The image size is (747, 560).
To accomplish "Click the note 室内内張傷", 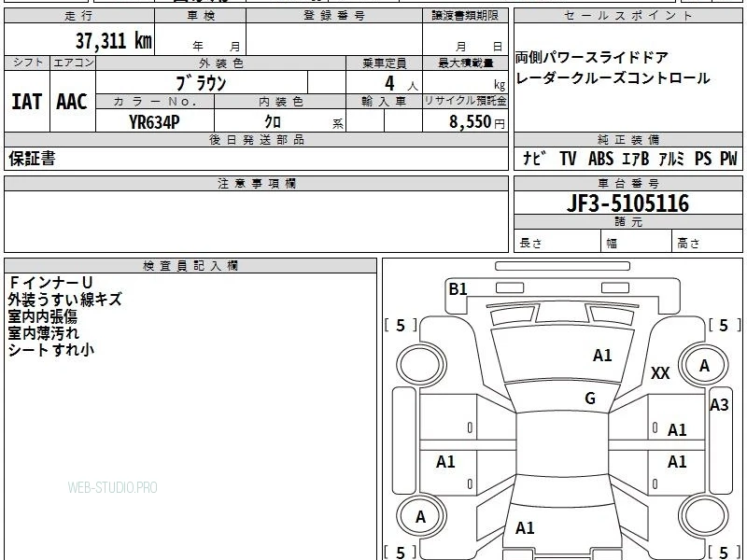I will (42, 316).
